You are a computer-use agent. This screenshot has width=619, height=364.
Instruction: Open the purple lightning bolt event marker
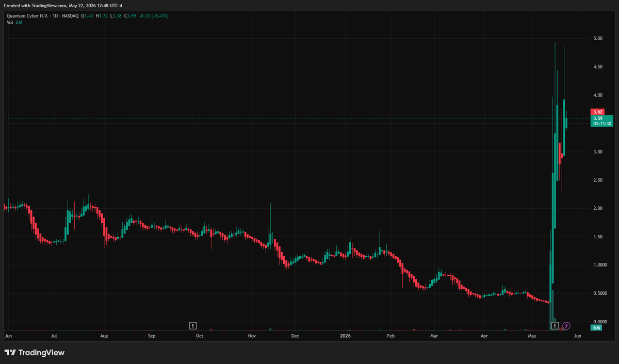tap(566, 325)
